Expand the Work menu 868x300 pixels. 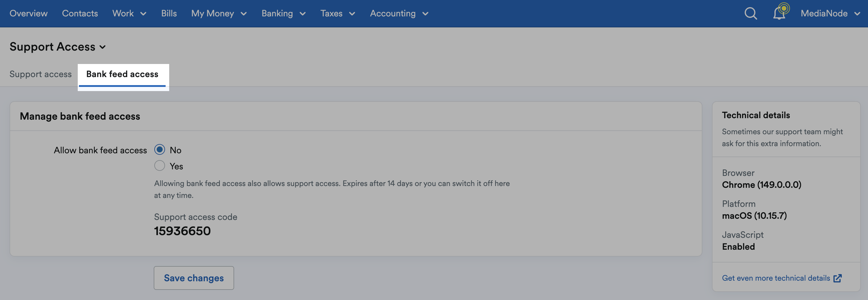(129, 13)
